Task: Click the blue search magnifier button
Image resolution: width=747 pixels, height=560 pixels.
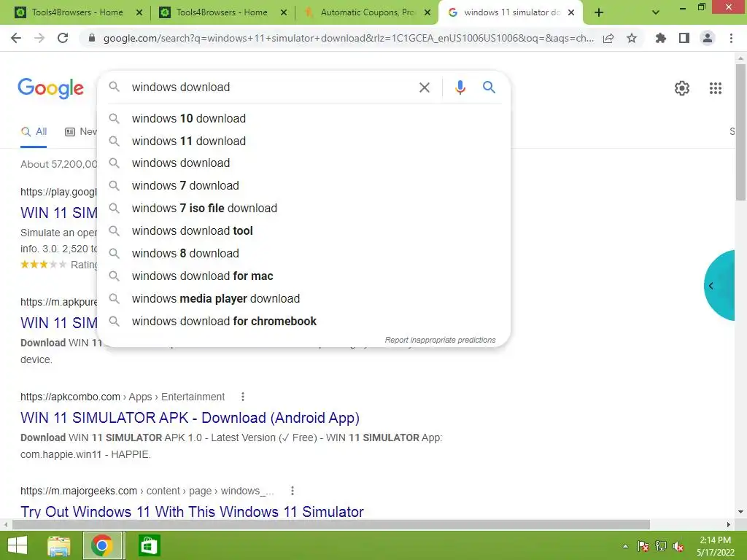Action: [x=489, y=87]
